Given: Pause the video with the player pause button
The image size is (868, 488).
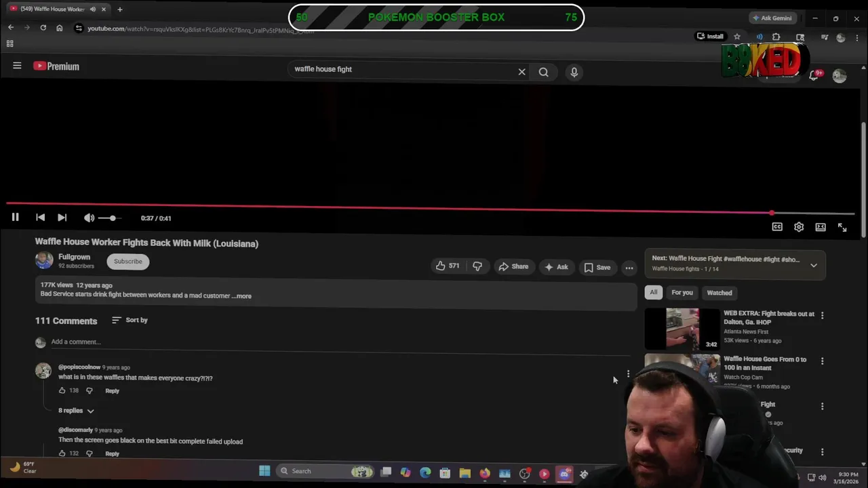Looking at the screenshot, I should click(x=15, y=218).
